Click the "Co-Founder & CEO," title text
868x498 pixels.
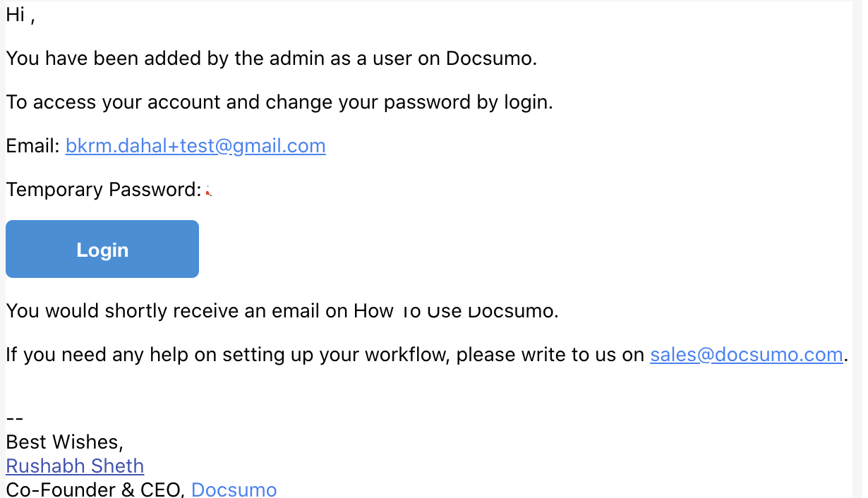point(96,489)
